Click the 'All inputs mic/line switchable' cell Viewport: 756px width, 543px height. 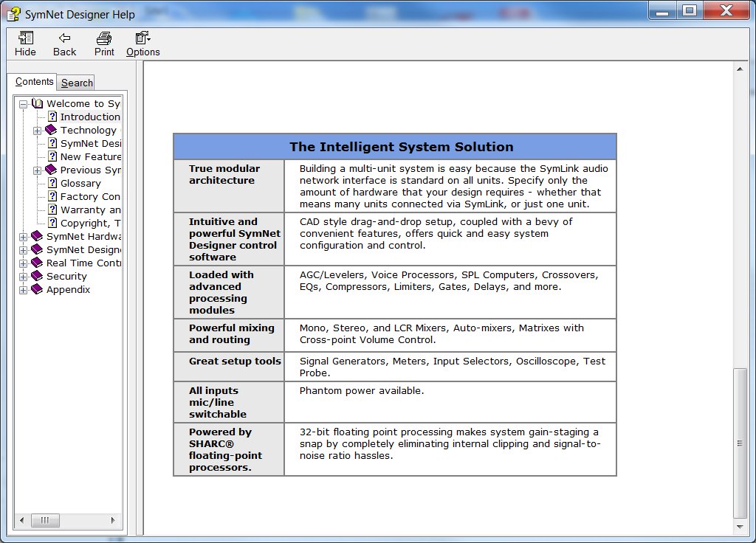(229, 402)
